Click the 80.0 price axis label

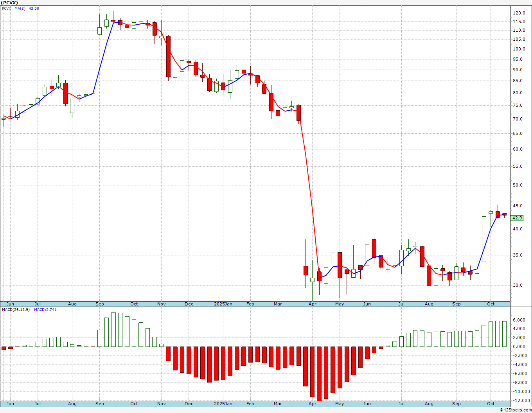(x=519, y=93)
